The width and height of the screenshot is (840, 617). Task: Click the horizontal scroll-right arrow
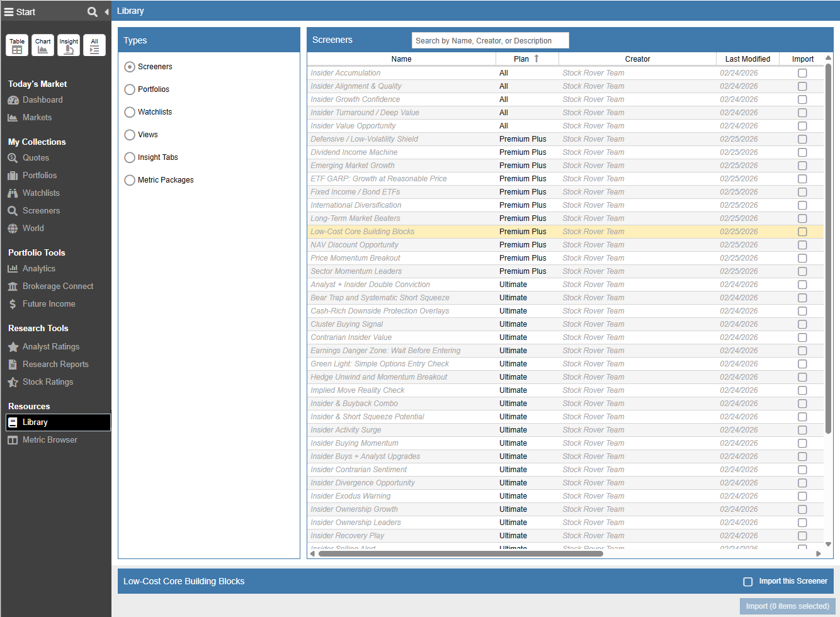click(x=818, y=554)
